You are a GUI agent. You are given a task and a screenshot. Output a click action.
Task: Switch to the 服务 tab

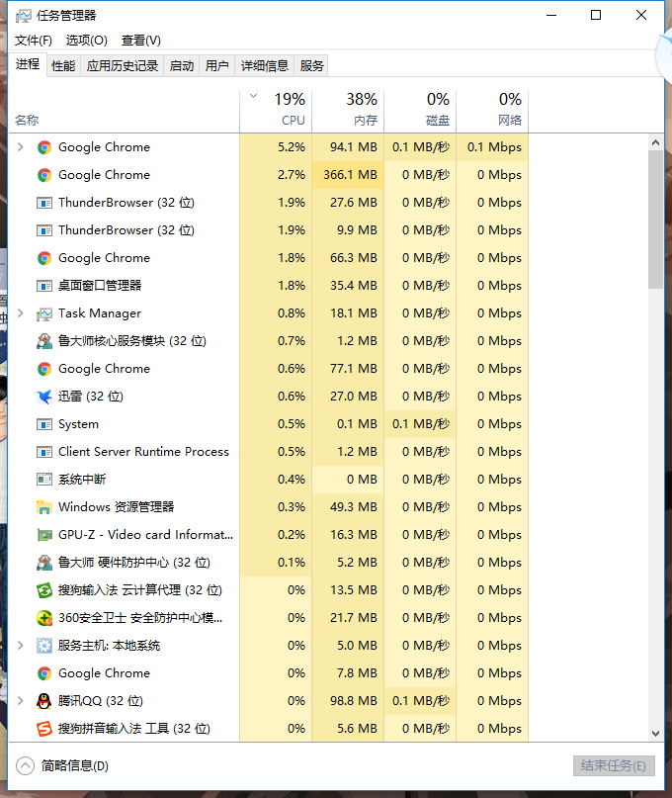311,65
